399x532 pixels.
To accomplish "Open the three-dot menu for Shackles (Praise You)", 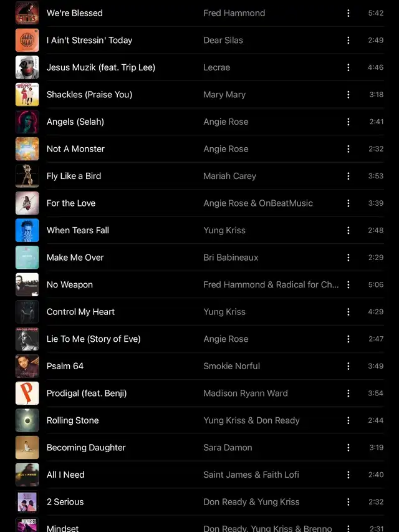I will click(348, 95).
